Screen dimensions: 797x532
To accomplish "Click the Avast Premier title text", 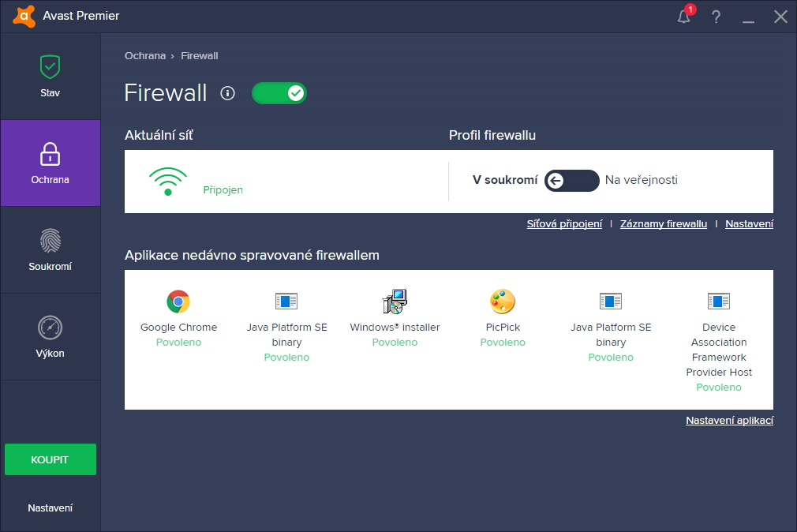I will 80,16.
